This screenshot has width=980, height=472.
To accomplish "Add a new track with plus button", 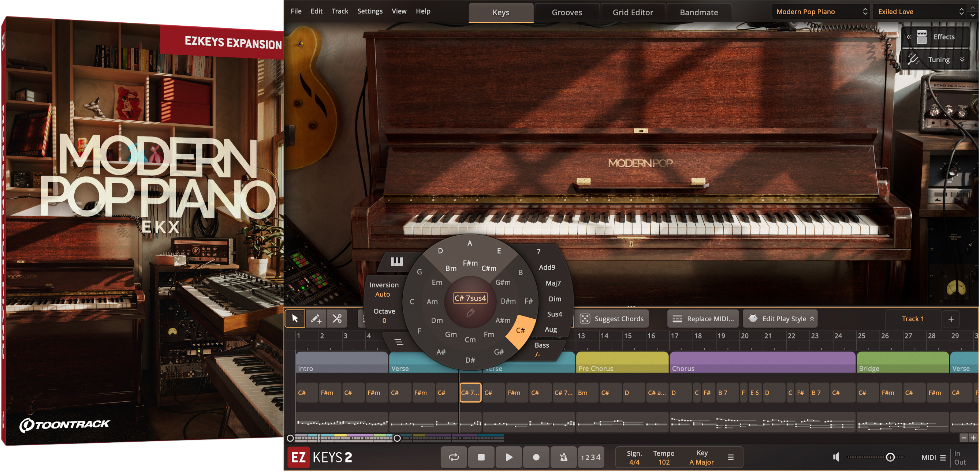I will [951, 319].
